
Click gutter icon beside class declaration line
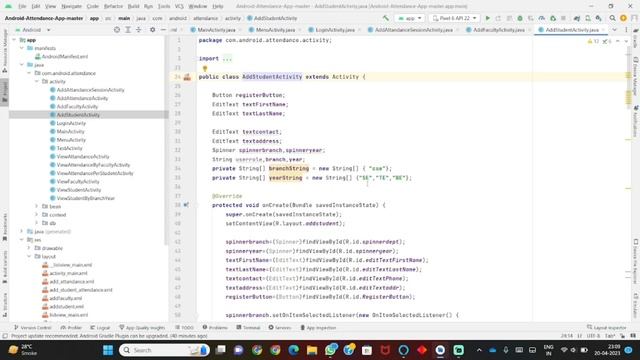(x=187, y=77)
